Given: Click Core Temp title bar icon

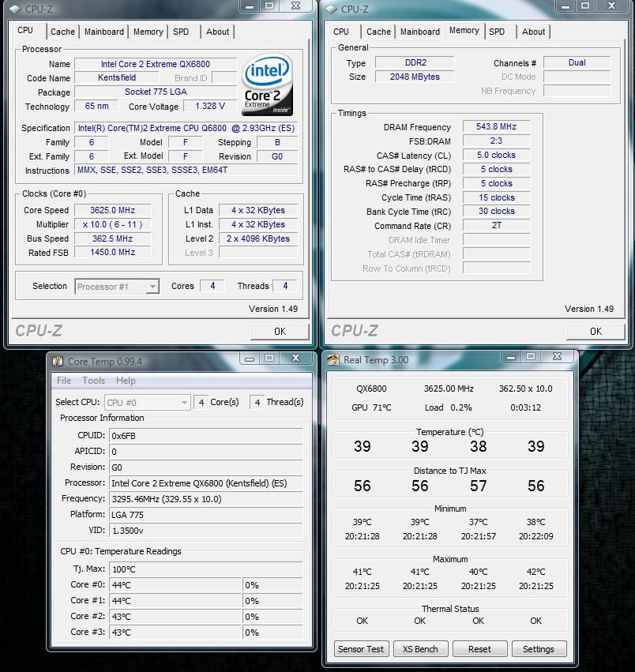Looking at the screenshot, I should [58, 362].
